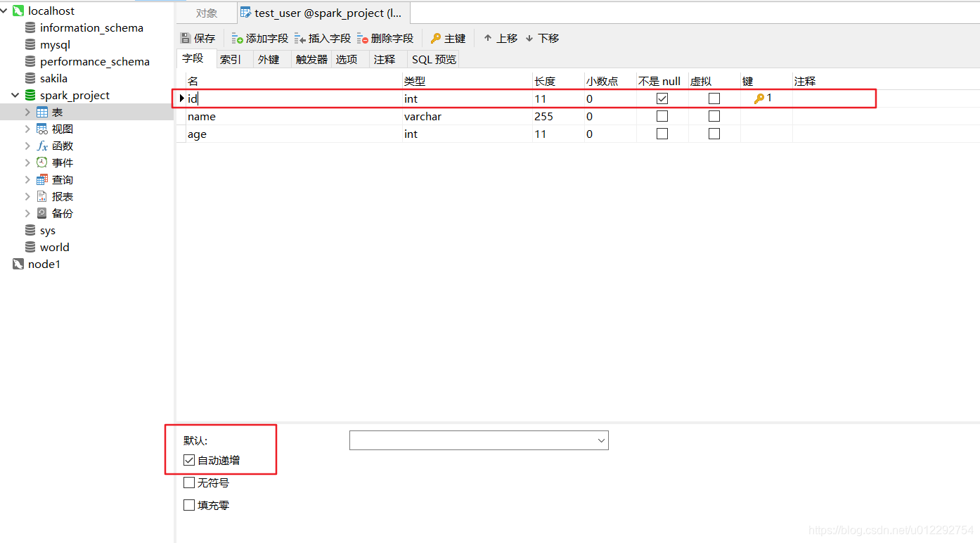
Task: Switch to the objects (对象) tab
Action: coord(207,13)
